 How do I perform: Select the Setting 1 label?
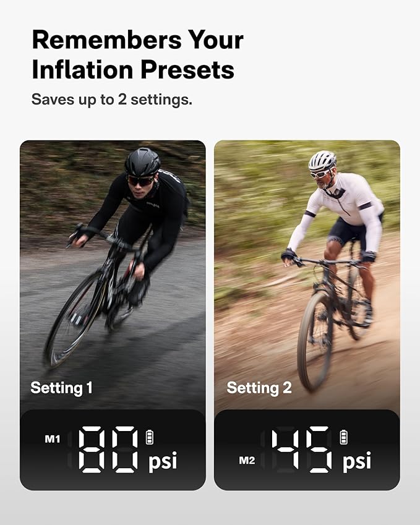click(x=61, y=388)
